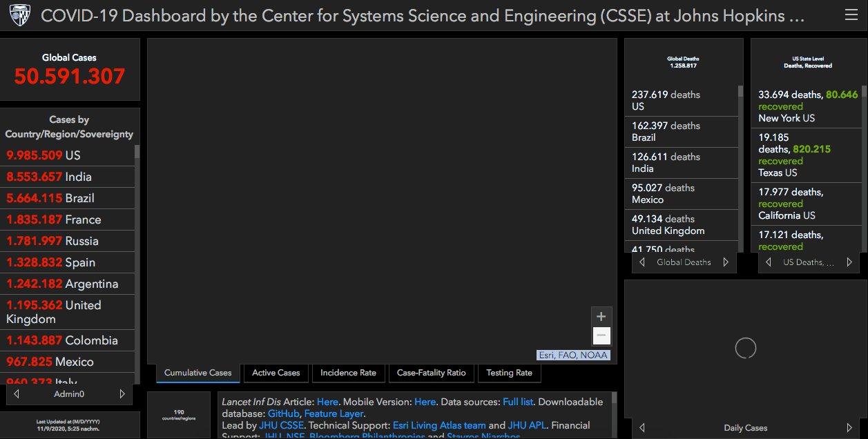
Task: Click the Last Updated timestamp text
Action: tap(69, 425)
